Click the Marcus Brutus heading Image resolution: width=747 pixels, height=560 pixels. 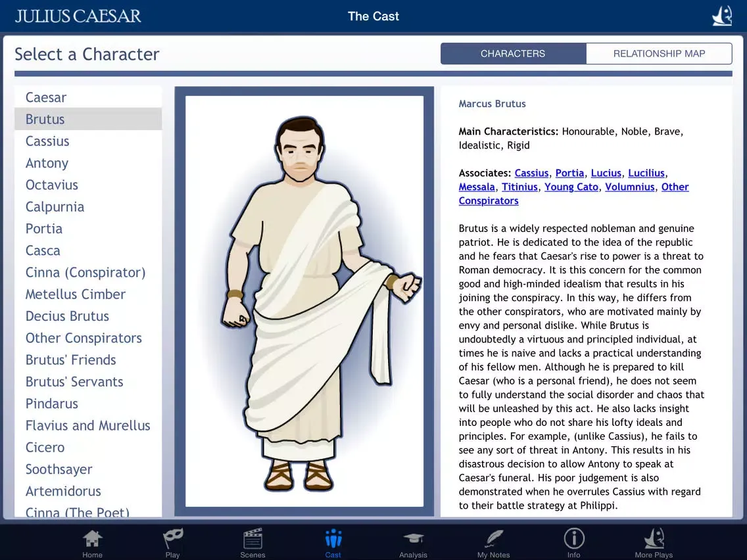[492, 104]
